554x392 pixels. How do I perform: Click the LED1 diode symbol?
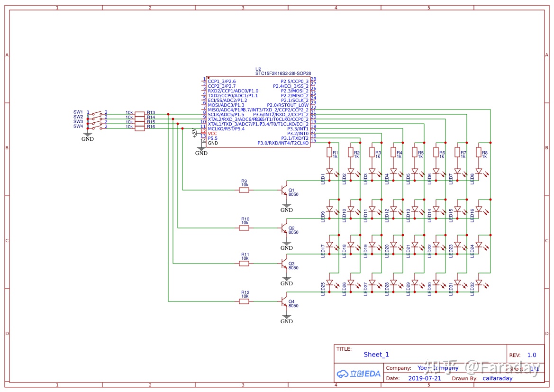[330, 172]
